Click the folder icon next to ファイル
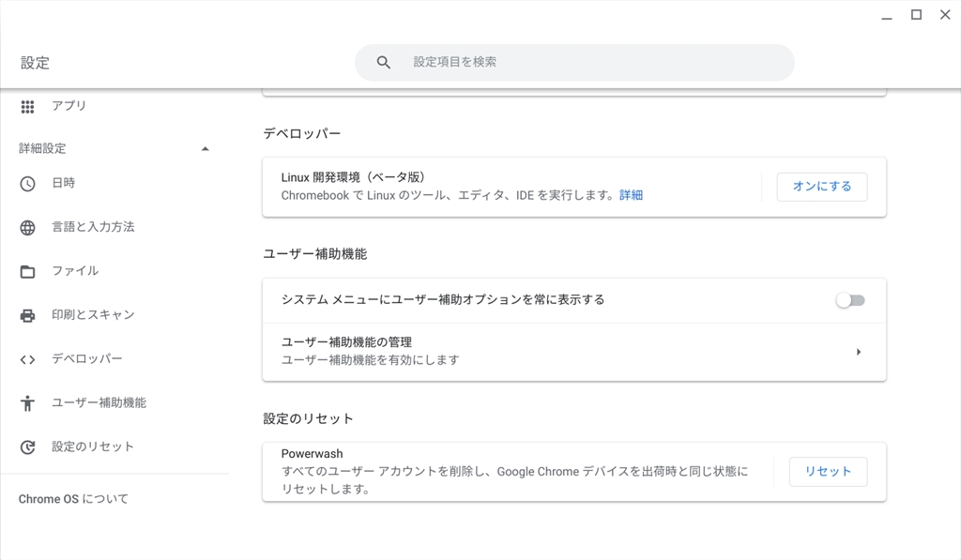This screenshot has height=560, width=961. [x=27, y=271]
